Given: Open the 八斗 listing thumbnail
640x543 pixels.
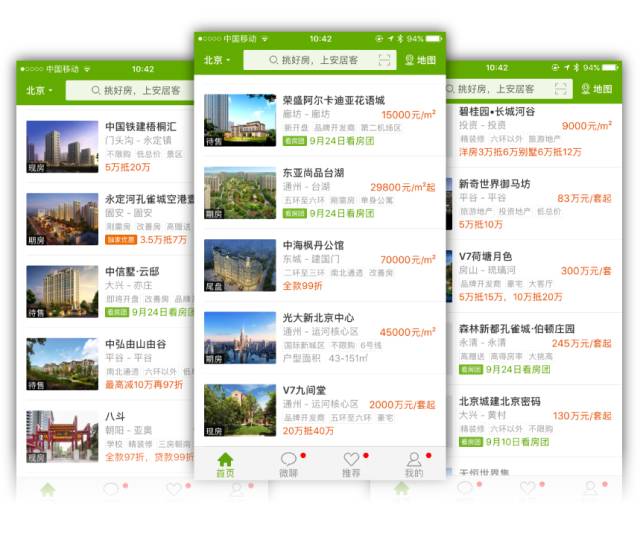Looking at the screenshot, I should click(x=62, y=437).
